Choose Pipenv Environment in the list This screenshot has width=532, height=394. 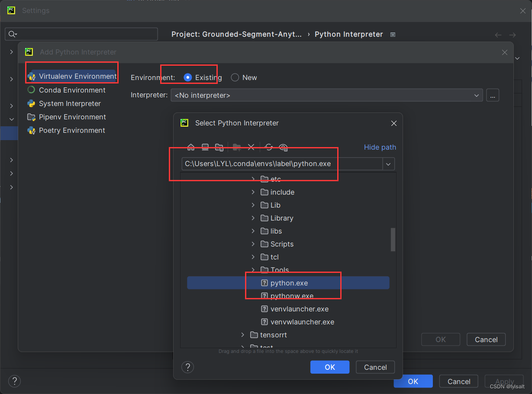tap(67, 117)
